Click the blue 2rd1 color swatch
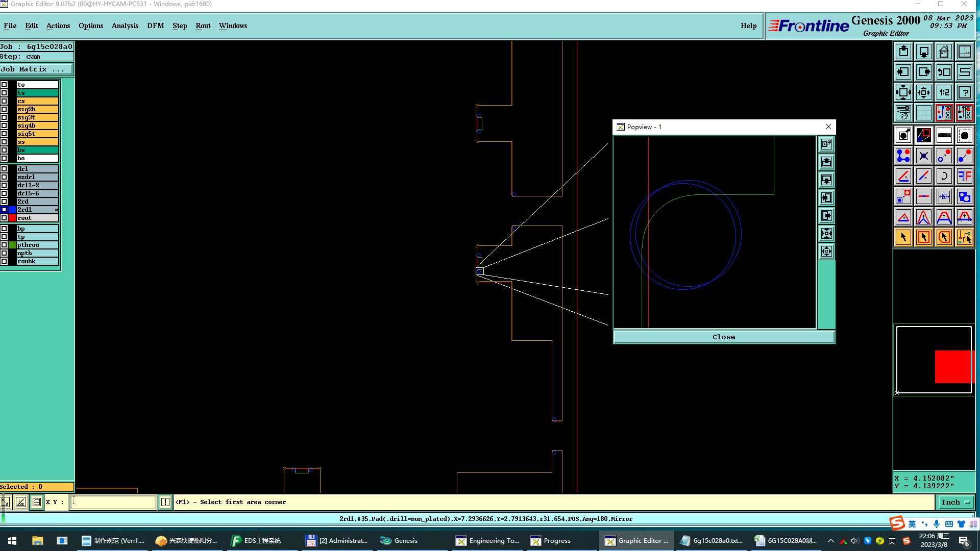 click(x=12, y=210)
